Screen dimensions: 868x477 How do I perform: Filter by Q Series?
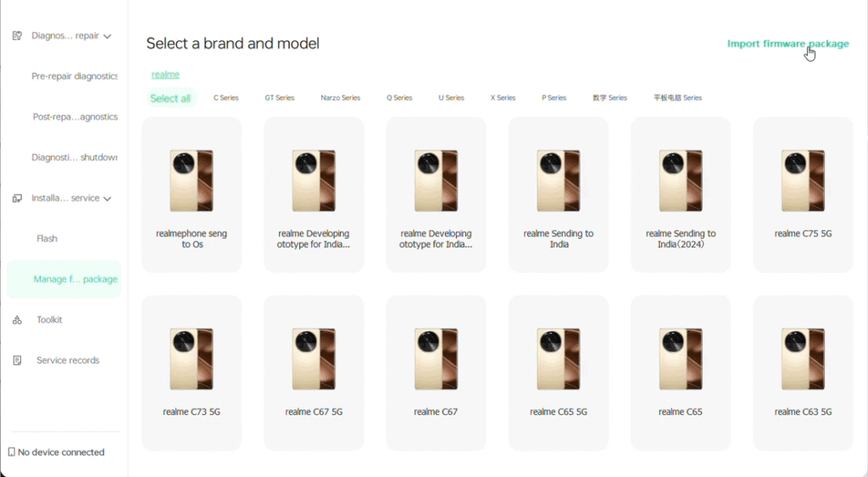pyautogui.click(x=399, y=98)
